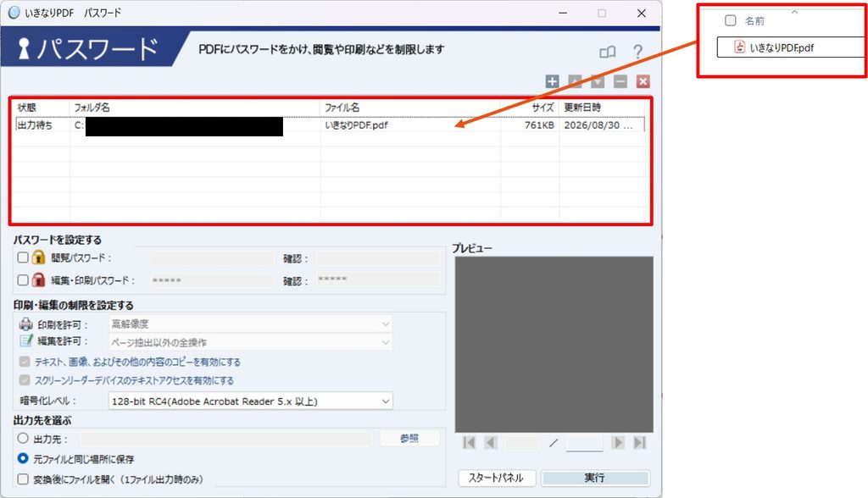Toggle screen reader text access checkbox
The height and width of the screenshot is (498, 868).
25,380
